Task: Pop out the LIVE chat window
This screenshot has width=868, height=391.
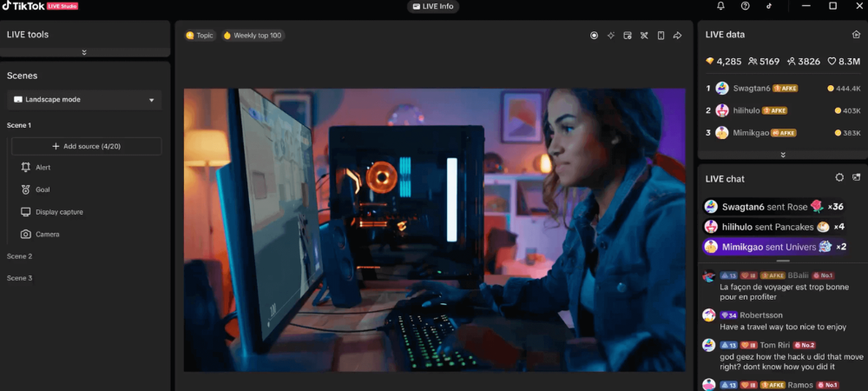Action: click(857, 177)
